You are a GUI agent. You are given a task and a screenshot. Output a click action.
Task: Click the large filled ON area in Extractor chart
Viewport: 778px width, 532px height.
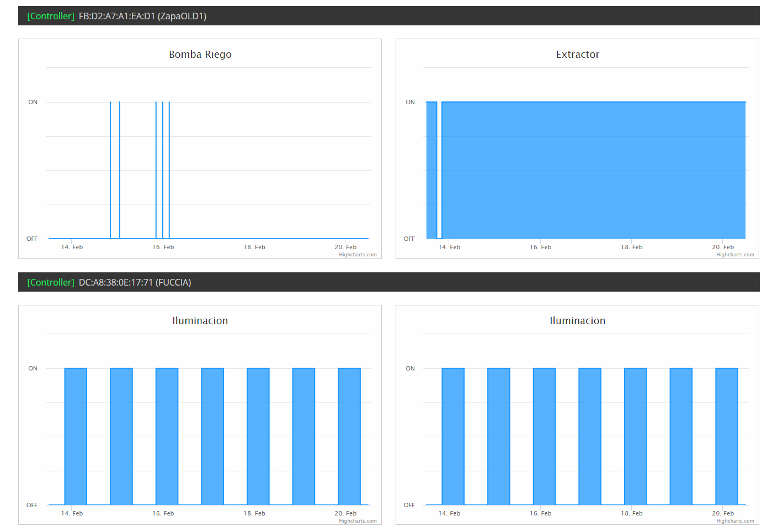tap(593, 171)
